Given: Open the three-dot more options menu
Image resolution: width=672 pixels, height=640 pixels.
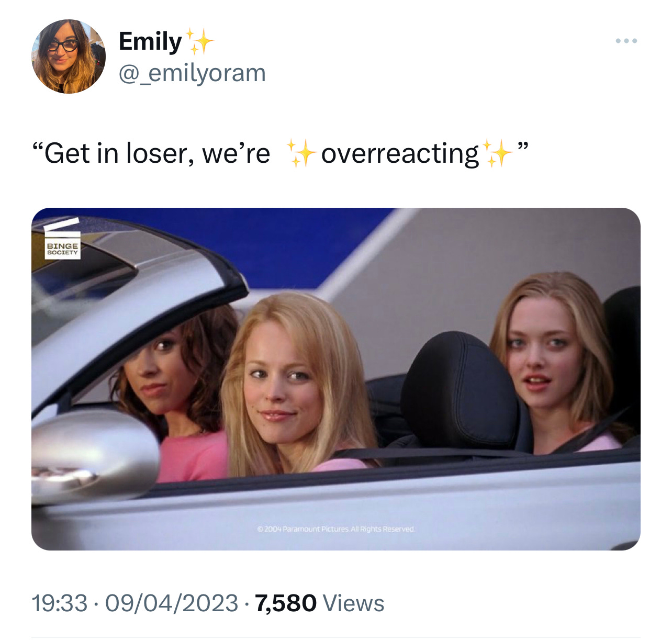Looking at the screenshot, I should coord(626,41).
